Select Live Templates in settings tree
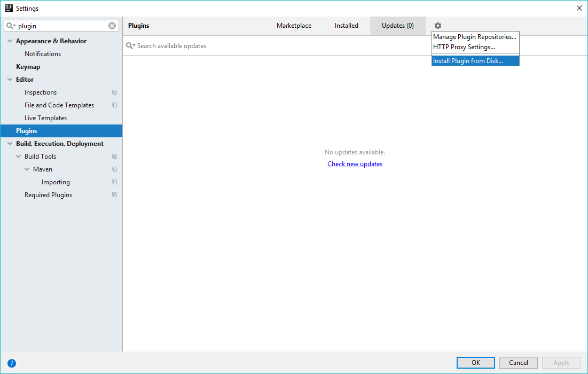Viewport: 588px width, 374px height. pyautogui.click(x=45, y=118)
